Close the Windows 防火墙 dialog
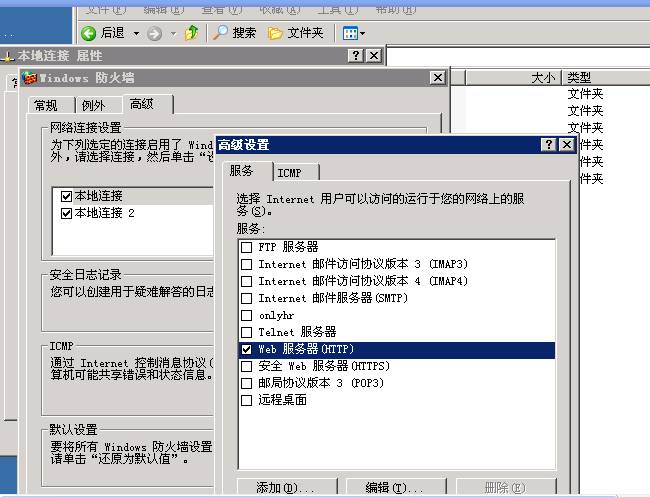The height and width of the screenshot is (497, 650). pos(437,78)
